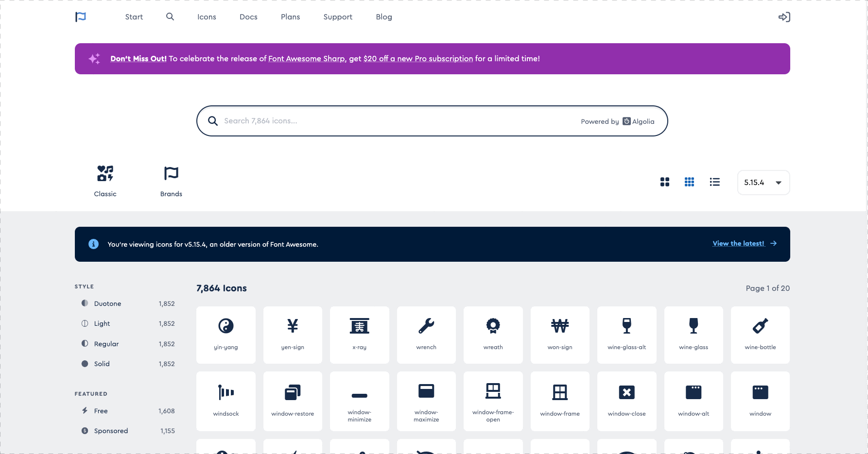Select the x-ray icon tile
This screenshot has height=454, width=868.
click(x=359, y=335)
